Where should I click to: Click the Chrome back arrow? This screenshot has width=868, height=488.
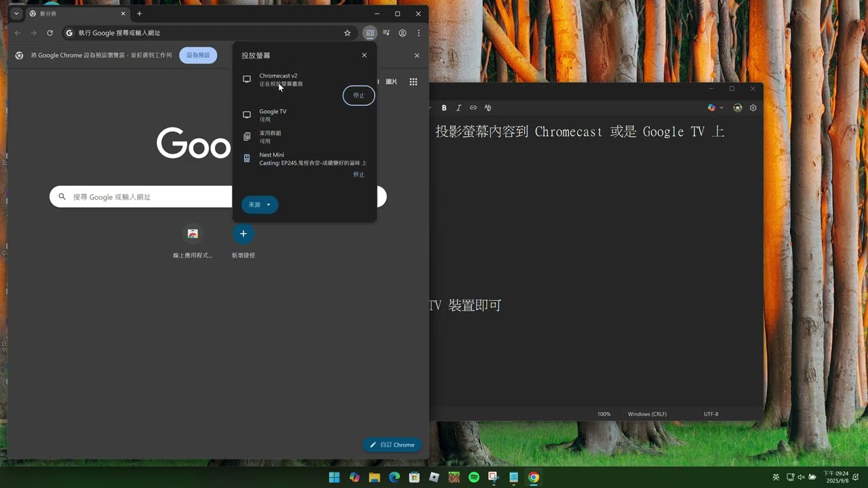(18, 33)
